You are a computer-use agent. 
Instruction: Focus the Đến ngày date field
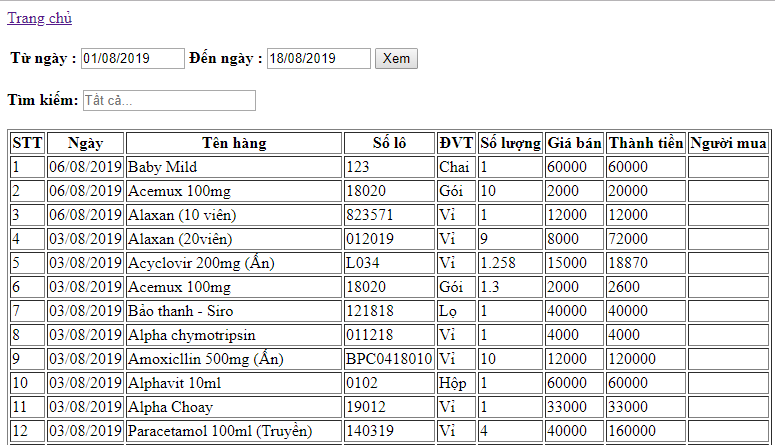(x=319, y=58)
